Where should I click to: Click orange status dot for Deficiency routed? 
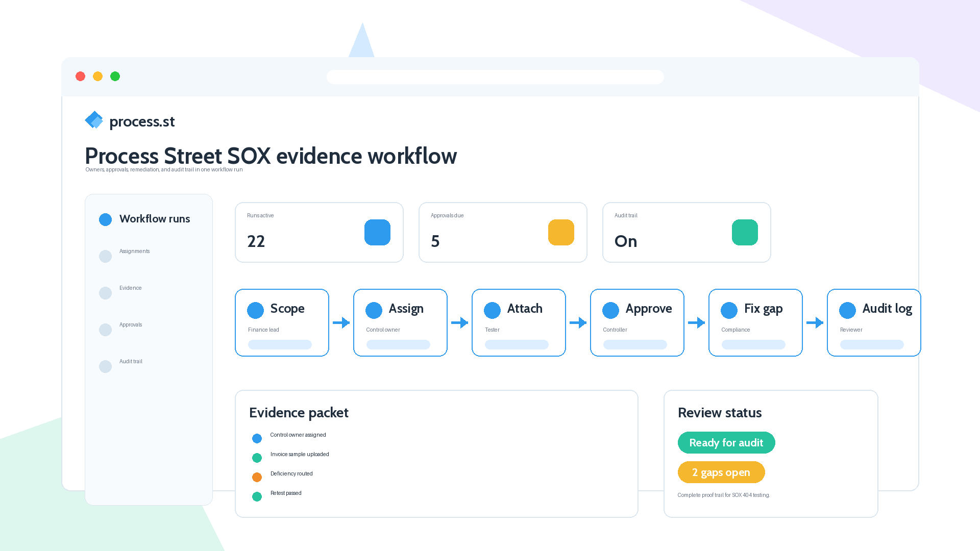pos(257,477)
